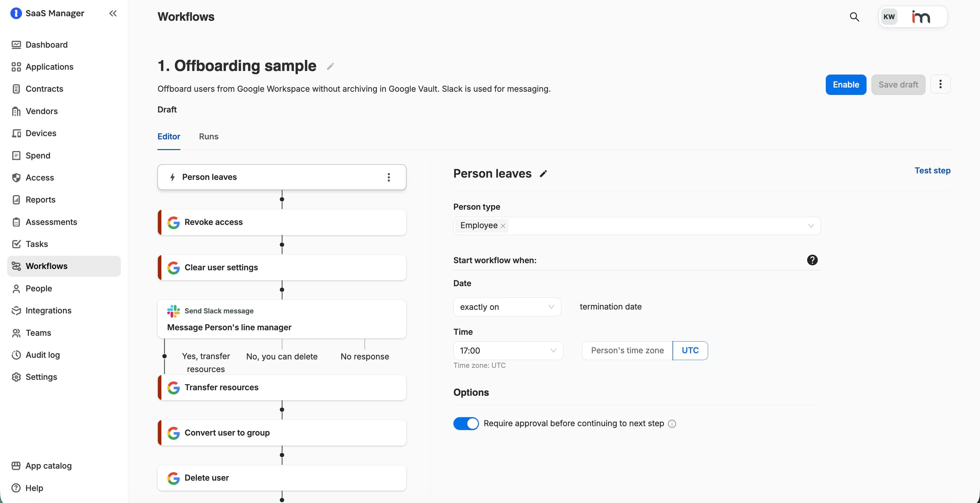Toggle Require approval before continuing switch
Image resolution: width=980 pixels, height=503 pixels.
click(466, 424)
